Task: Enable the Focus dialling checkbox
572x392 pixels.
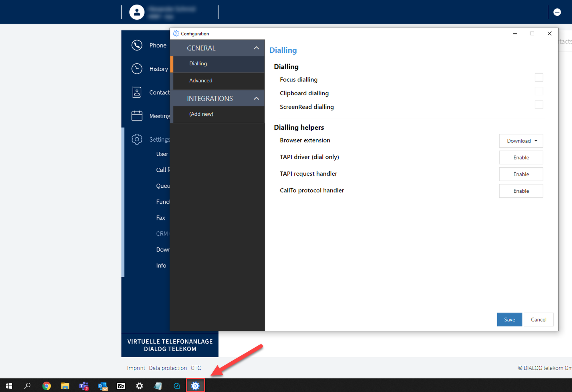Action: point(539,78)
